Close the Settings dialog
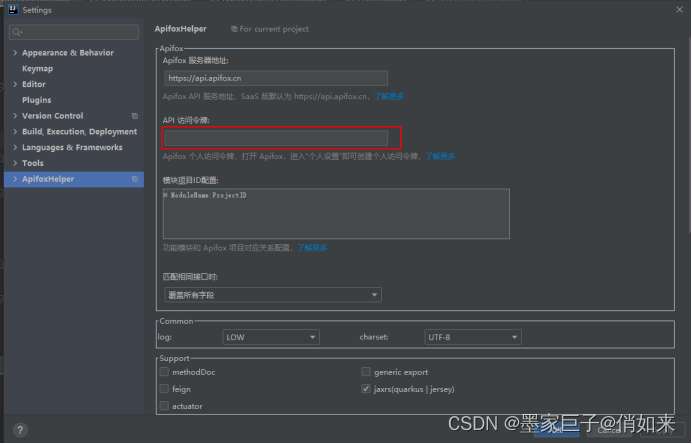 click(x=680, y=10)
